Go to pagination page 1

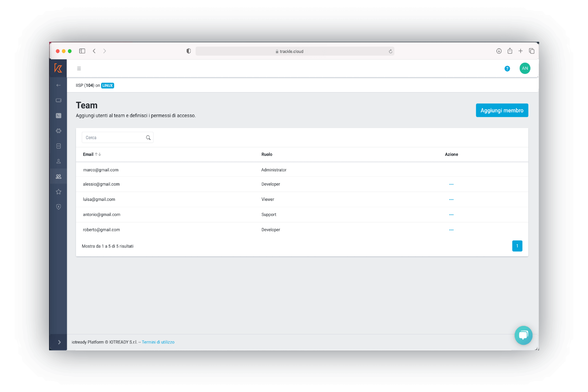click(517, 246)
